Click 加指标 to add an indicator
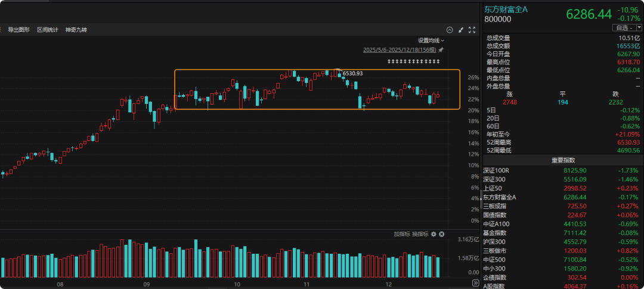Viewport: 644px width, 289px height. pyautogui.click(x=401, y=234)
